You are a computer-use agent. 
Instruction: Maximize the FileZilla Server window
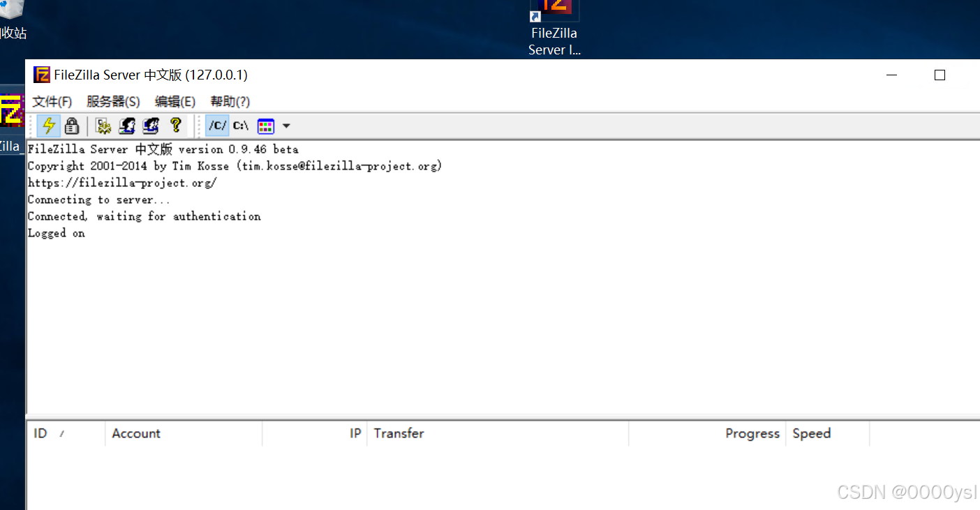(x=940, y=75)
